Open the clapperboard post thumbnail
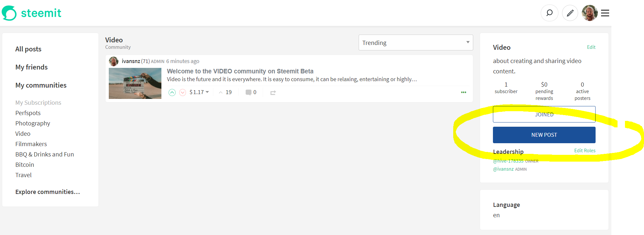This screenshot has width=644, height=235. (x=135, y=83)
